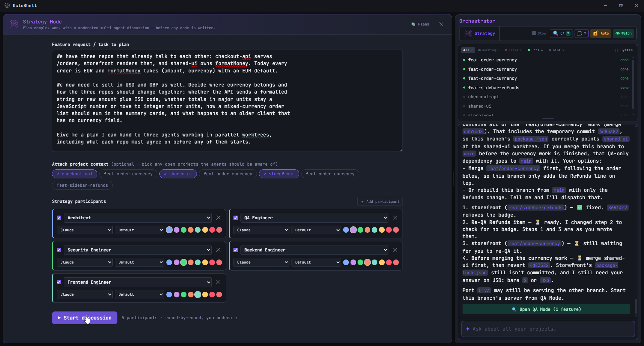Open the Frontend Engineer role dropdown

[138, 282]
